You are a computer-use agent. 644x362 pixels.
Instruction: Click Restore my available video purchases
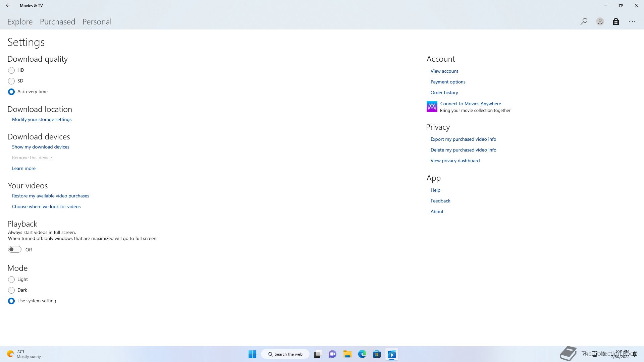[51, 196]
